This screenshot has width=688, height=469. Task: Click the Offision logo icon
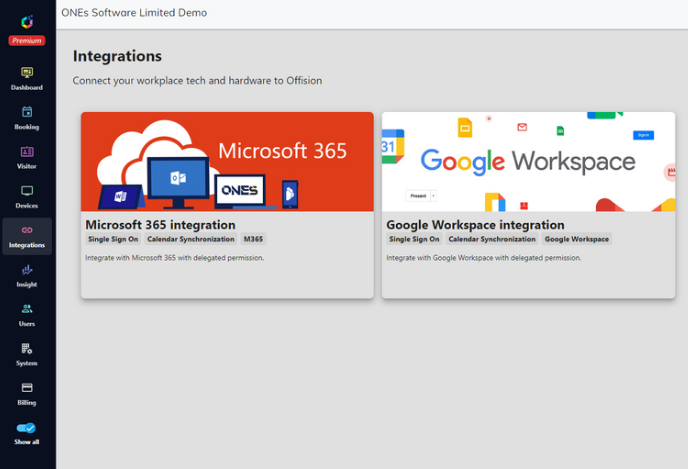27,21
